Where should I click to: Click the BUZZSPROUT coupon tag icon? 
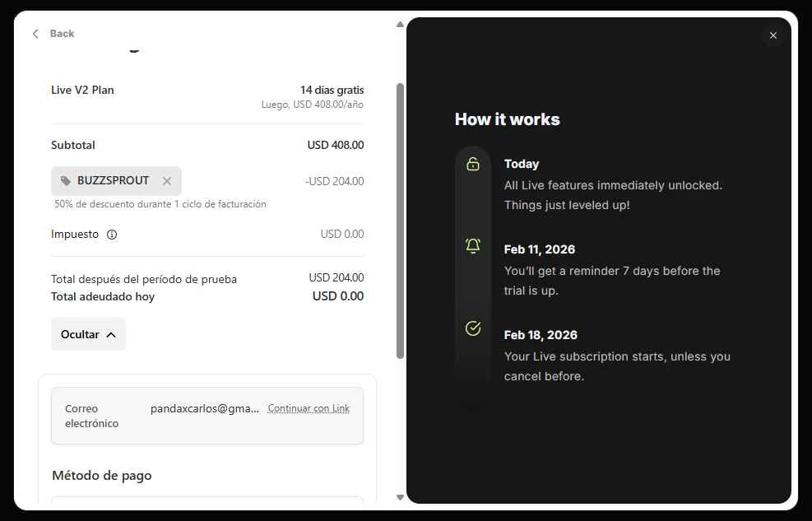(x=66, y=181)
